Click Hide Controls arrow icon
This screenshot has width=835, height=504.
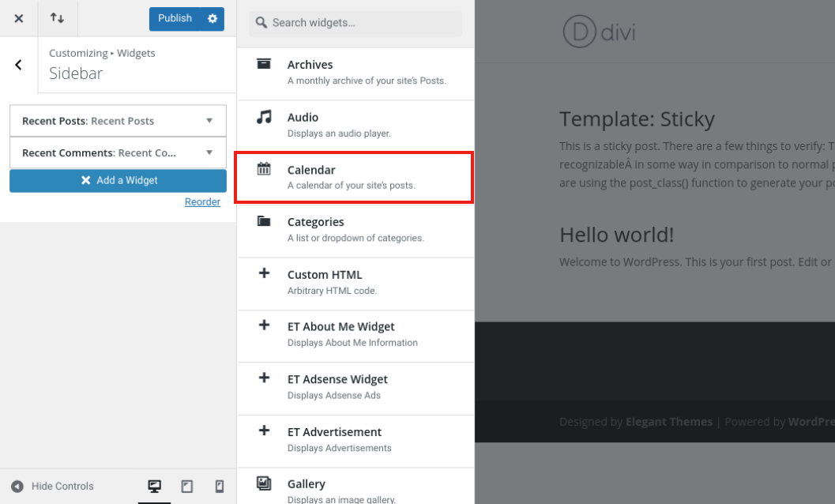click(x=17, y=487)
